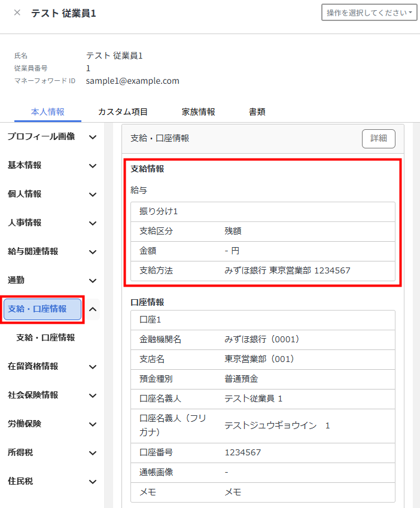
Task: Open the 家族情報 tab
Action: (199, 112)
